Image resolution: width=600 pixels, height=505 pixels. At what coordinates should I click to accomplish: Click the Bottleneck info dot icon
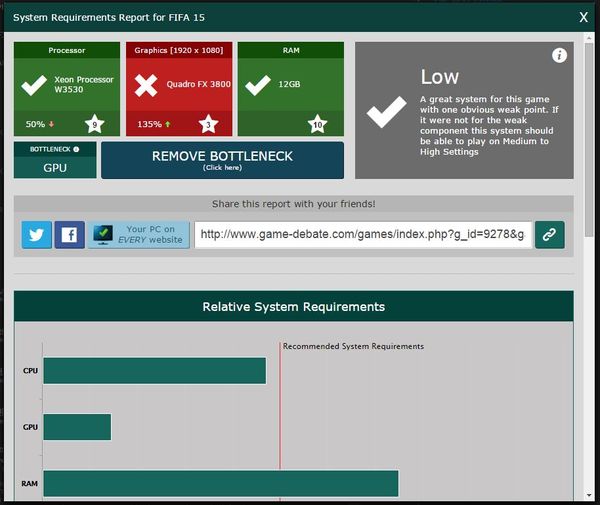pos(76,150)
